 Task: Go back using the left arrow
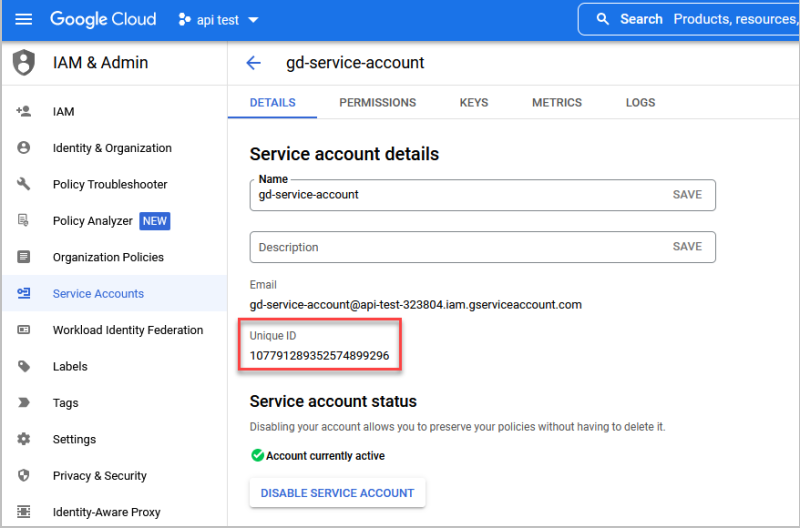point(254,63)
